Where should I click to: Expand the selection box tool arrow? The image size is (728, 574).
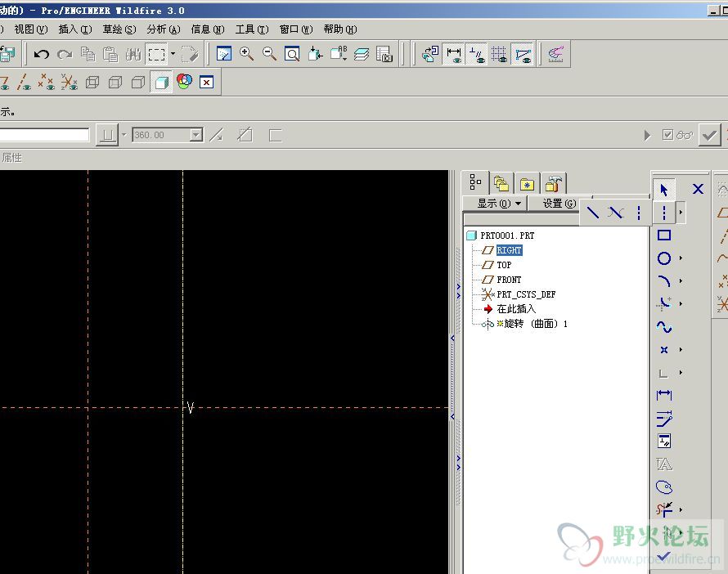[173, 54]
